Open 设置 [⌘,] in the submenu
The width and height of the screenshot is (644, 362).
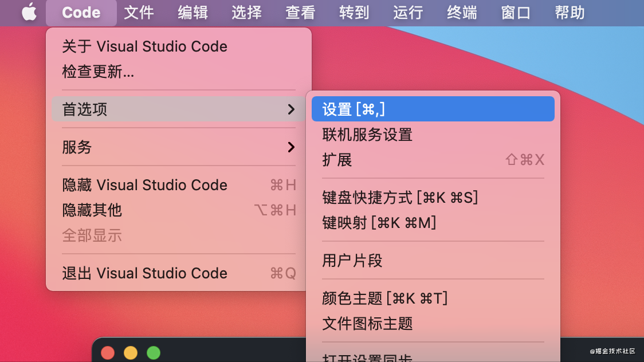[x=433, y=109]
